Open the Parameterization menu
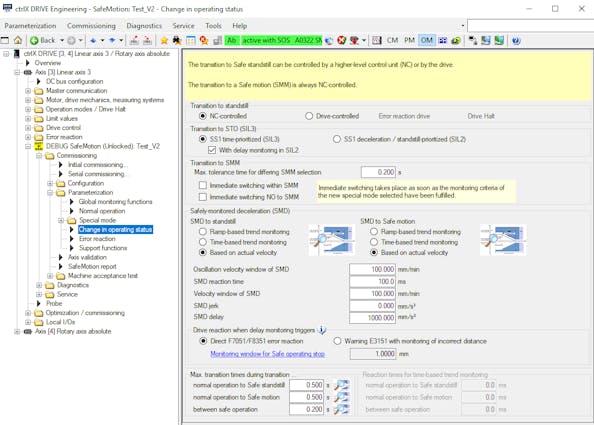Screen dimensions: 594x425 point(30,26)
